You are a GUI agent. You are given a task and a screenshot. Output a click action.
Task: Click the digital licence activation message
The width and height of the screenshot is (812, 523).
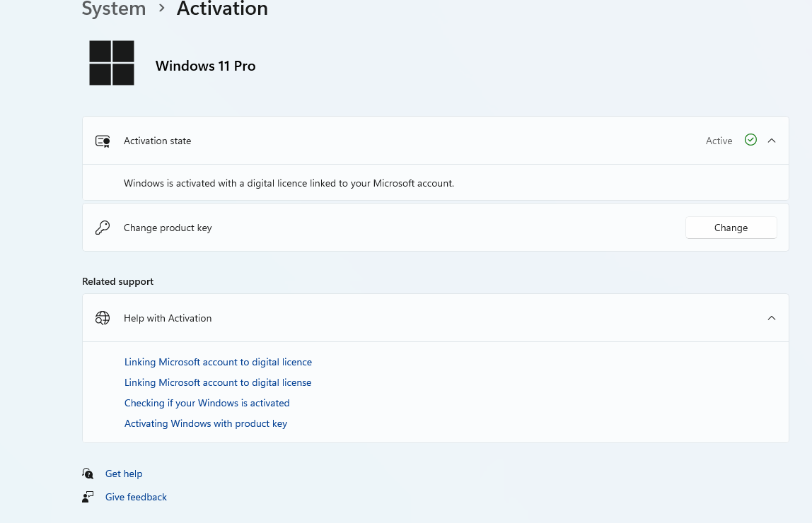click(289, 183)
